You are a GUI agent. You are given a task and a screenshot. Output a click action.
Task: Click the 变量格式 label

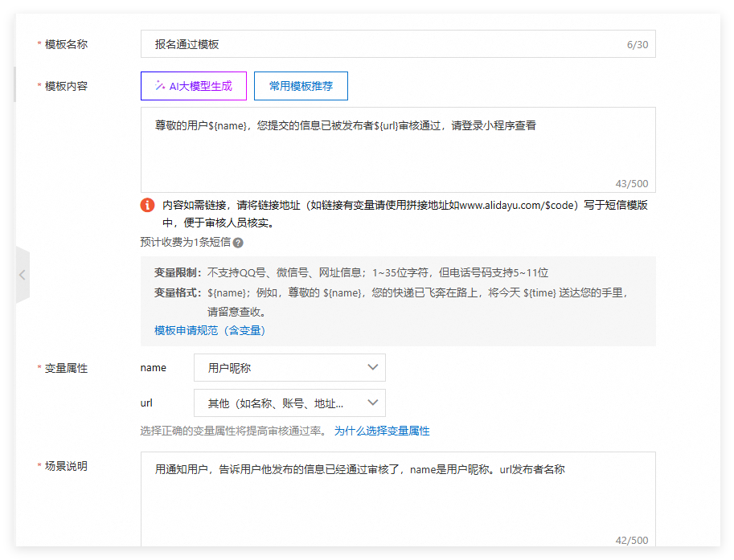click(x=178, y=293)
